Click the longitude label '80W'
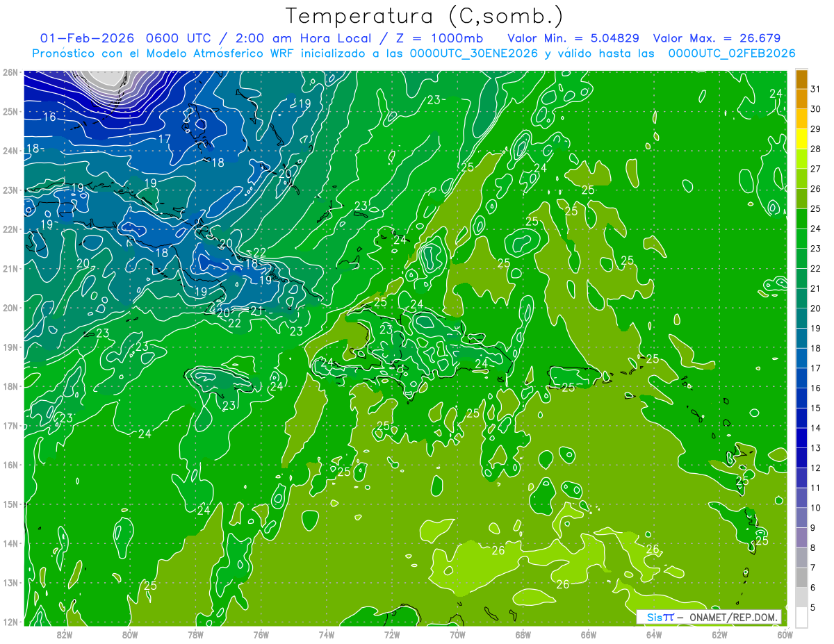This screenshot has height=644, width=834. click(x=130, y=634)
